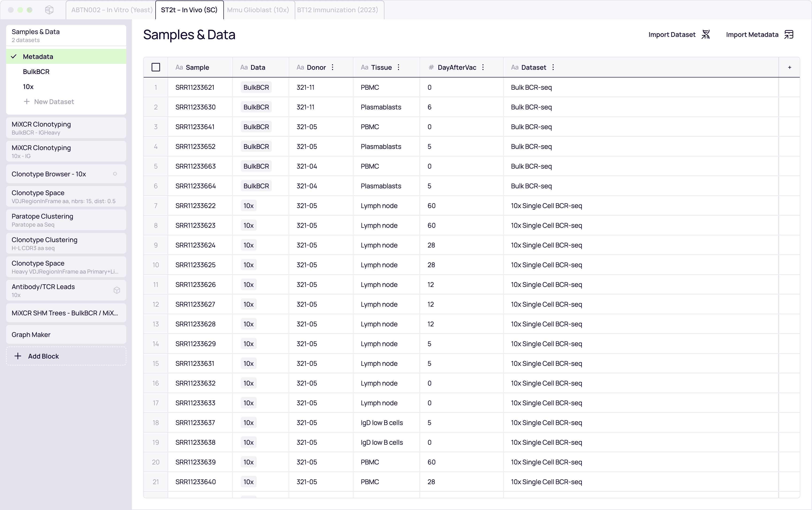812x510 pixels.
Task: Click the Import Metadata table icon
Action: 789,35
